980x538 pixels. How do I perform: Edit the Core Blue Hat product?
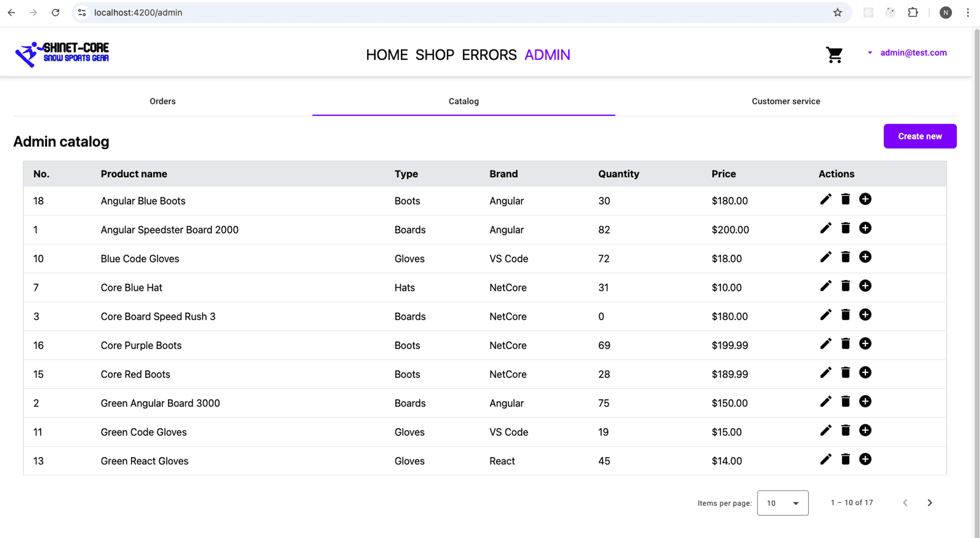pyautogui.click(x=826, y=286)
